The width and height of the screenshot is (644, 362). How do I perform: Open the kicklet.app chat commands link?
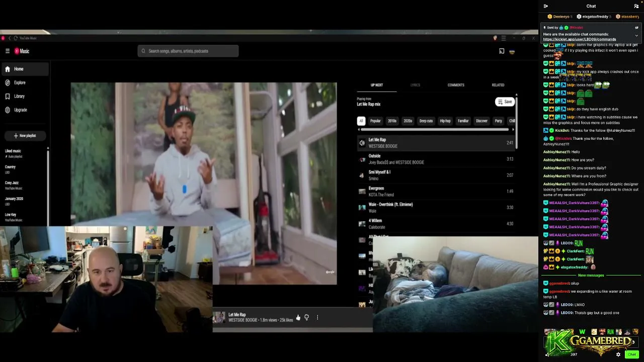[x=580, y=39]
